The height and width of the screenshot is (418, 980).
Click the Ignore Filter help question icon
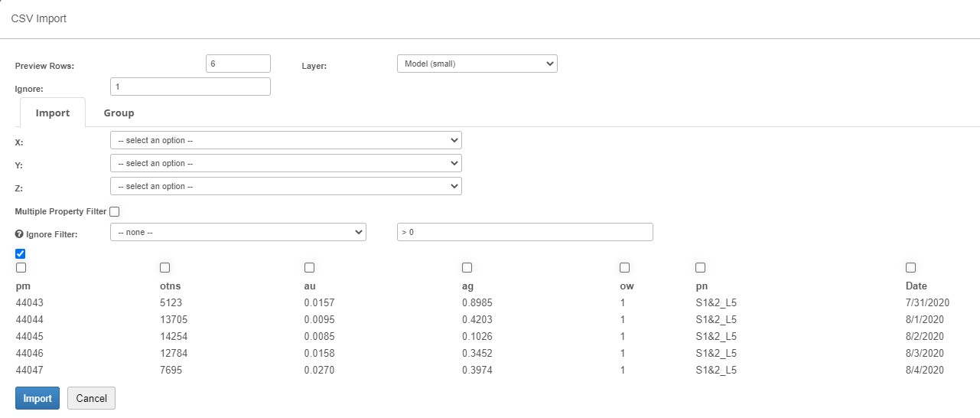coord(19,233)
